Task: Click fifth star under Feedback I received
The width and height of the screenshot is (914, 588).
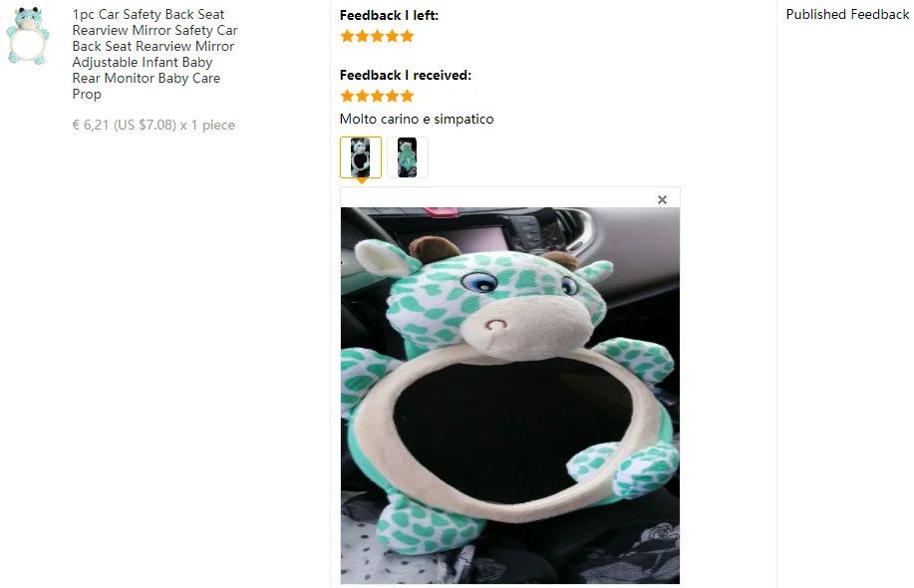Action: pos(407,96)
